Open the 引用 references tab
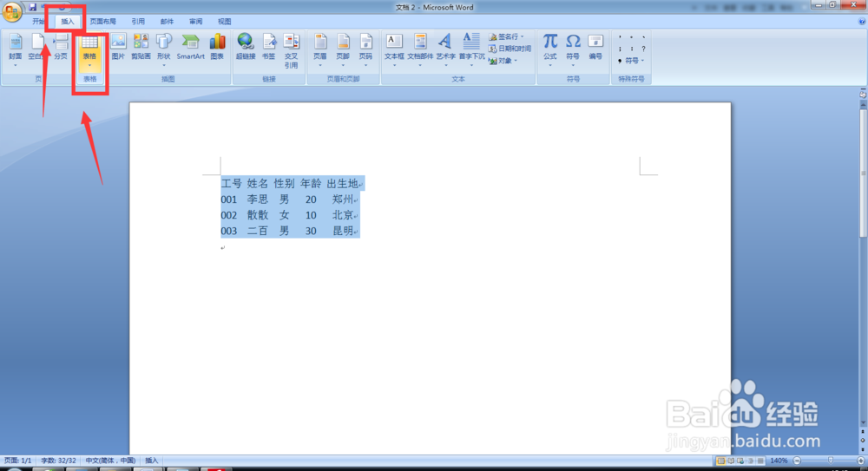The image size is (868, 471). click(138, 22)
